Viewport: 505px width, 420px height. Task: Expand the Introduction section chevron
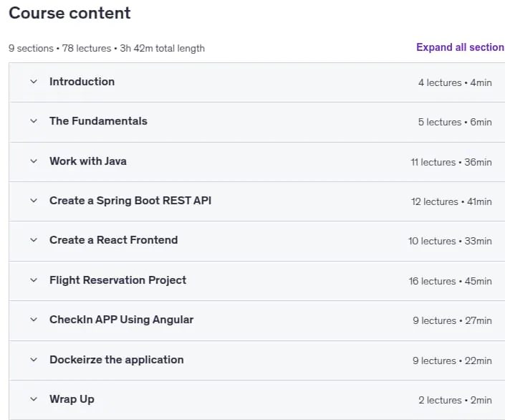click(34, 82)
